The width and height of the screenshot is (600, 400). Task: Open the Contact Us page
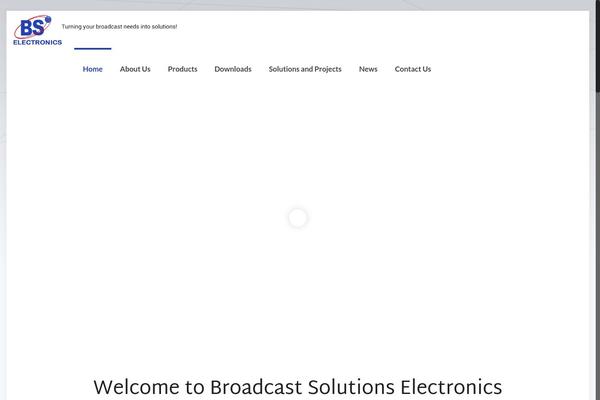click(x=413, y=69)
